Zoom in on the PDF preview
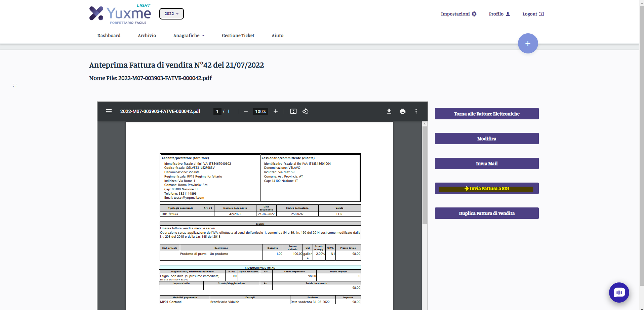Image resolution: width=644 pixels, height=310 pixels. coord(276,111)
